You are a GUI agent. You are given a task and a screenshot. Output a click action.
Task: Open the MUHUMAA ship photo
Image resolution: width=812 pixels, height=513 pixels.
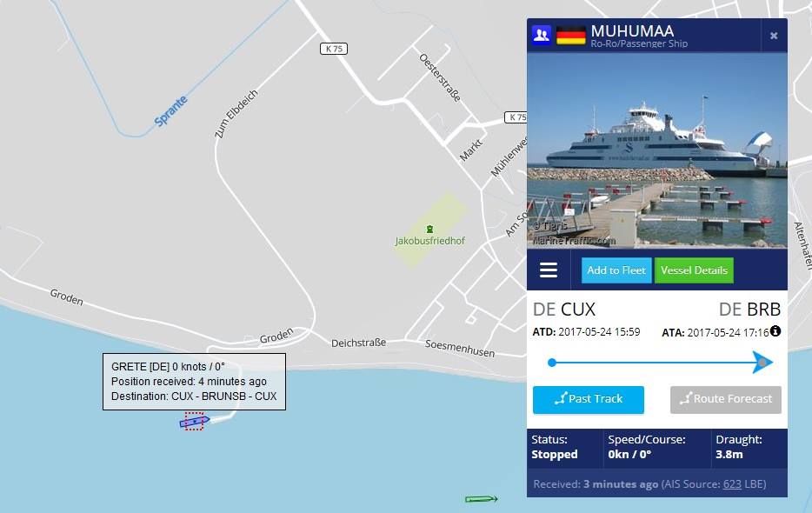657,150
